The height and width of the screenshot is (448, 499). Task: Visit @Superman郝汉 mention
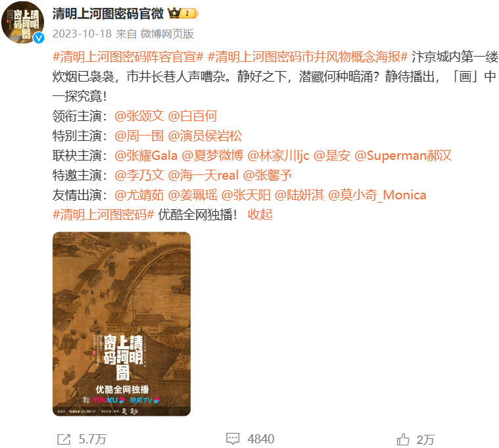click(402, 156)
